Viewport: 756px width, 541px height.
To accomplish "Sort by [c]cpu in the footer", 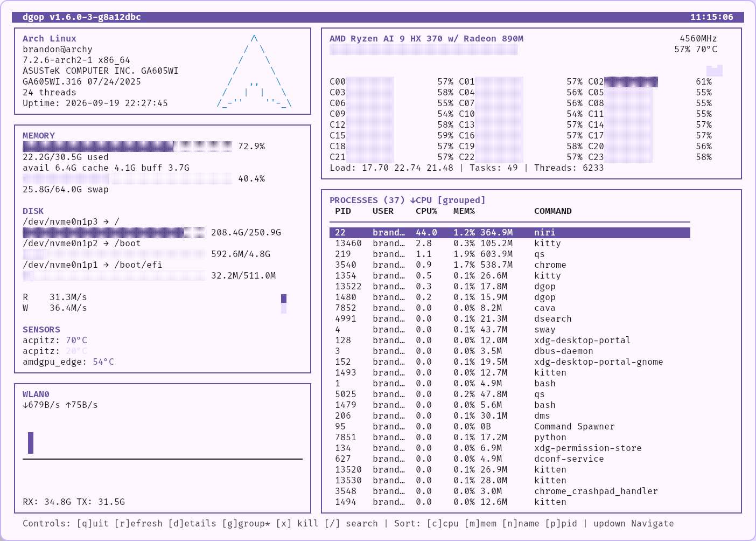I will (443, 524).
